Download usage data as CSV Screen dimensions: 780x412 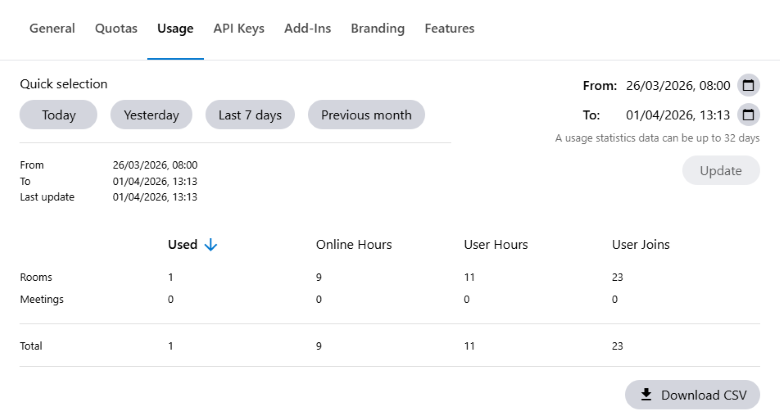coord(692,395)
